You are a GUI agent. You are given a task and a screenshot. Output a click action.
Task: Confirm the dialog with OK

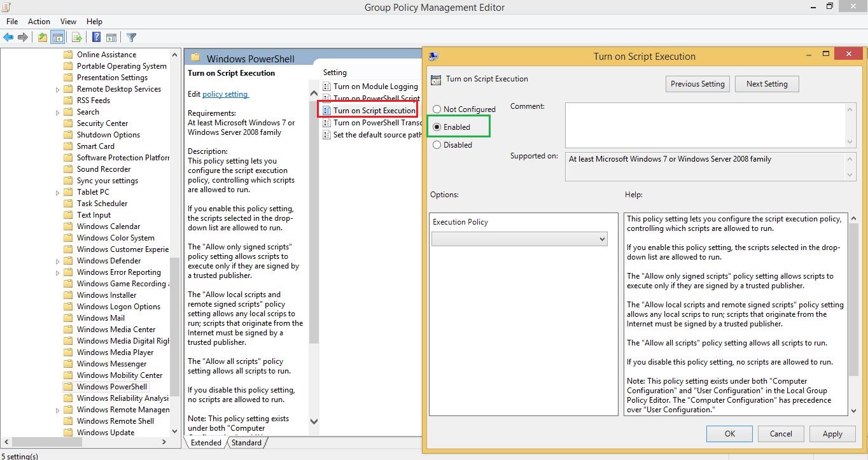(730, 434)
